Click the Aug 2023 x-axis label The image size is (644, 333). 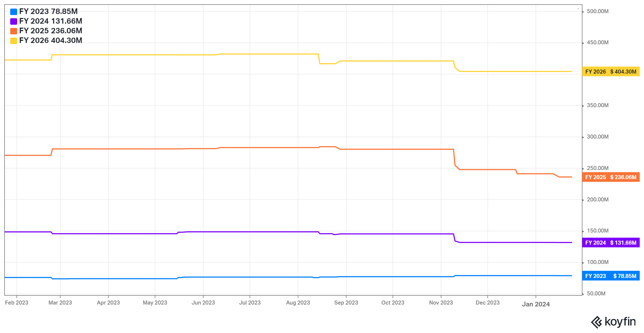298,303
